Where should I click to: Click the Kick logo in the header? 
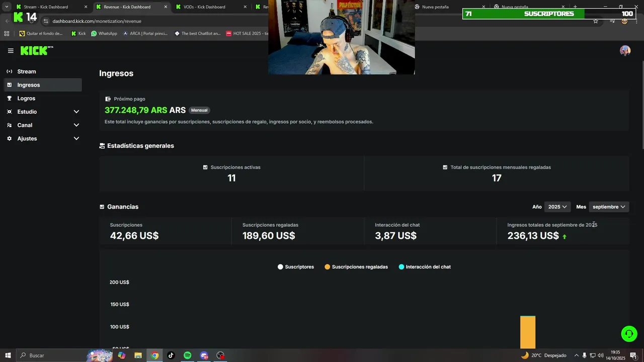(36, 50)
